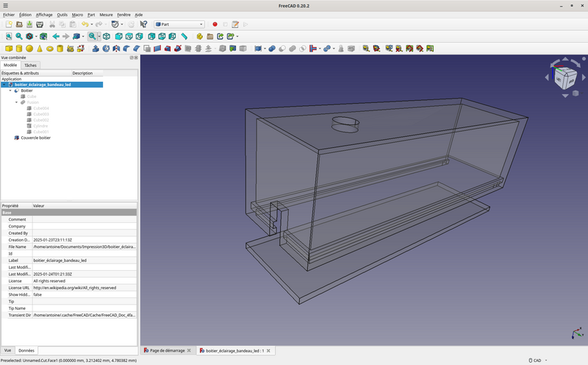Set the front view

coord(118,36)
